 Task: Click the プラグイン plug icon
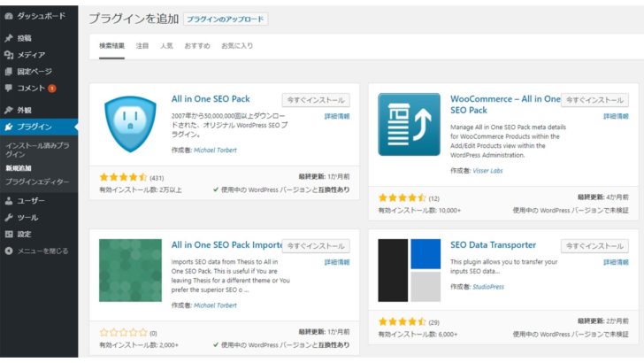9,127
